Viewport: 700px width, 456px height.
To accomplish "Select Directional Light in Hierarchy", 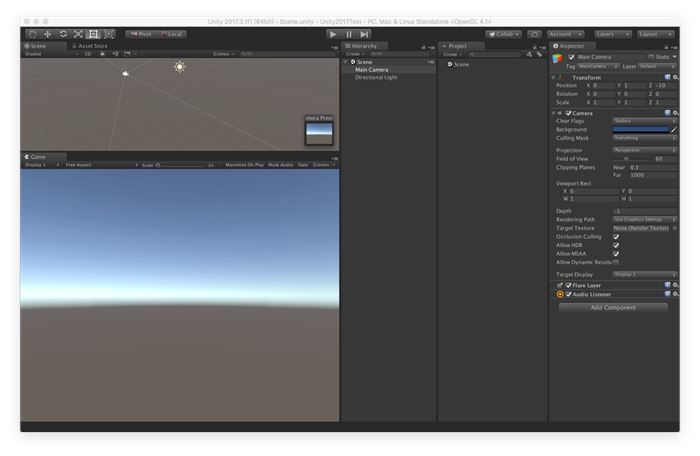I will point(378,77).
